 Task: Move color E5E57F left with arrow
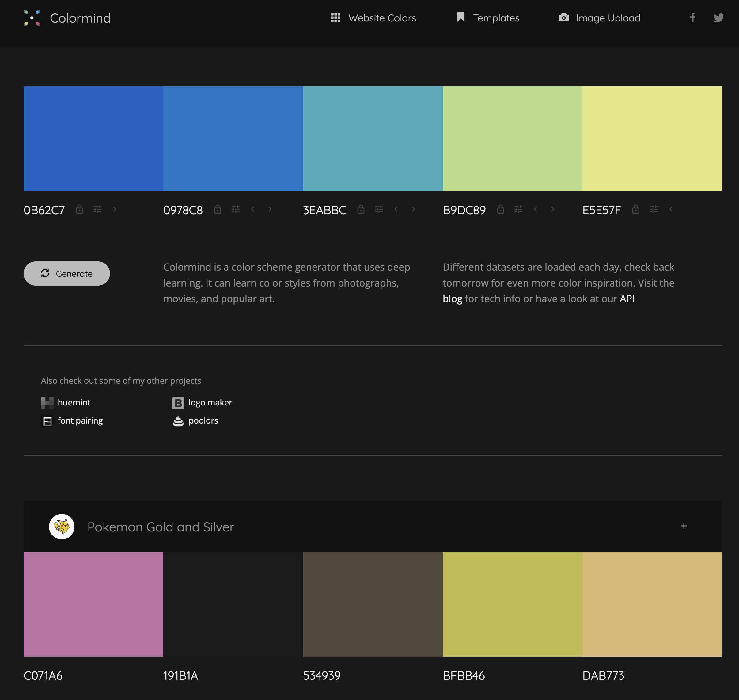(671, 209)
